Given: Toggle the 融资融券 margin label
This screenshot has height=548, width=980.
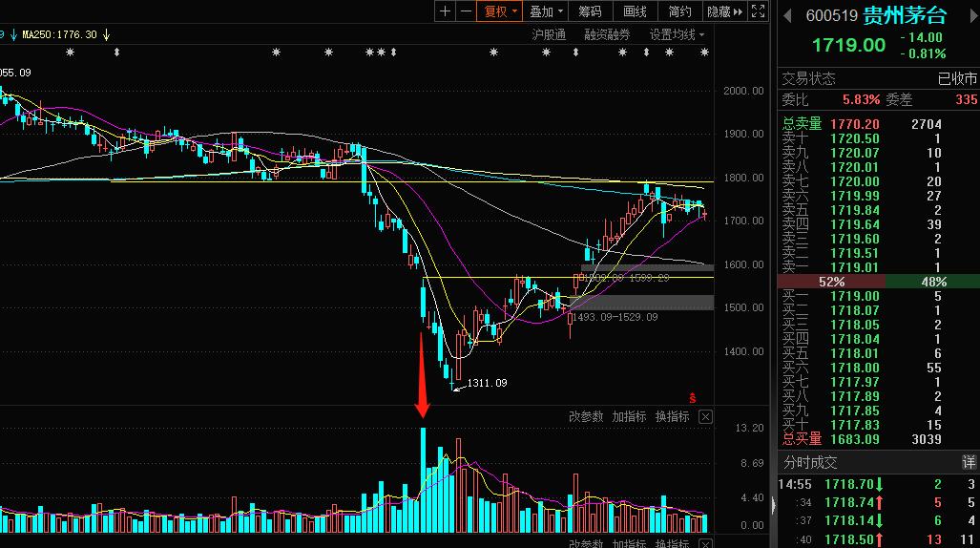Looking at the screenshot, I should (x=607, y=34).
